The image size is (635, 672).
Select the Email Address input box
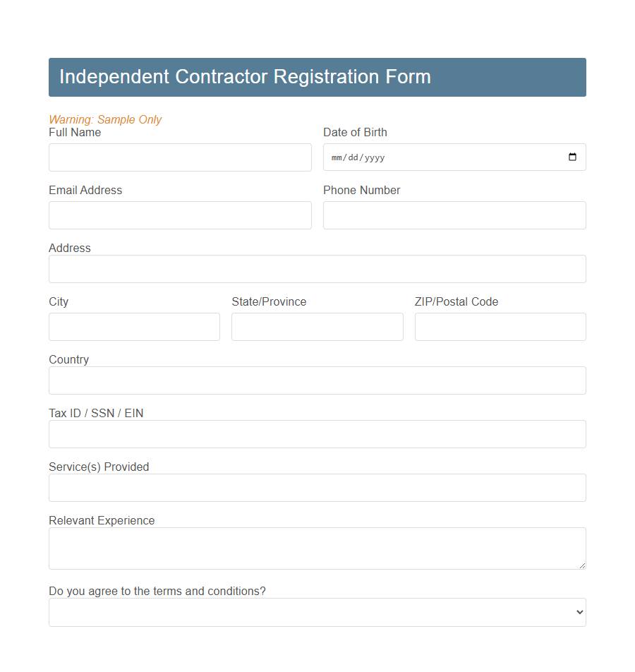tap(180, 215)
